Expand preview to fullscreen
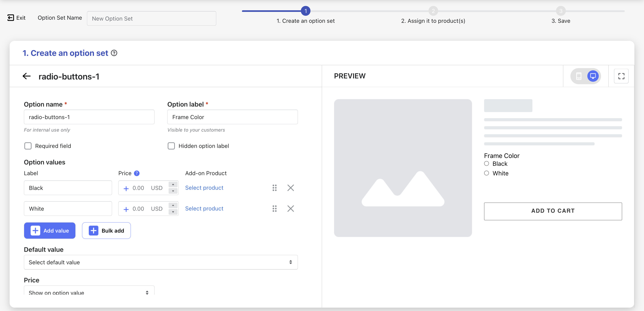The width and height of the screenshot is (644, 311). coord(621,76)
